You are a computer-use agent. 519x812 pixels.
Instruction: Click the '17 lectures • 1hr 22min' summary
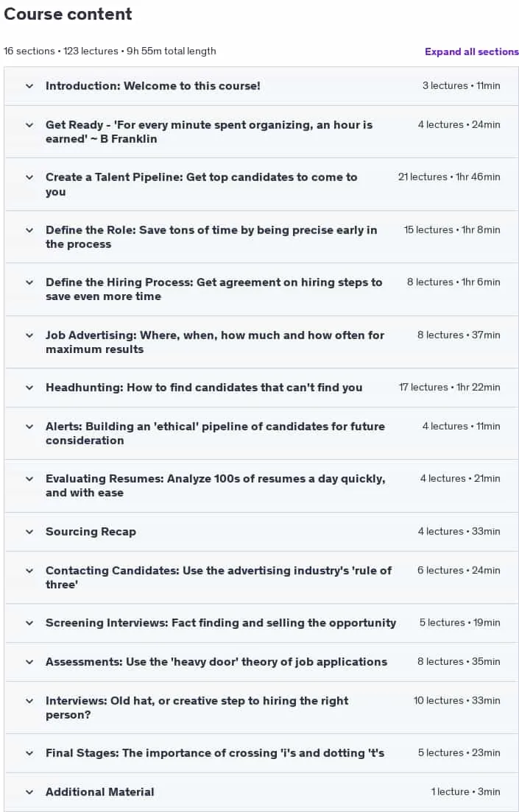click(450, 388)
